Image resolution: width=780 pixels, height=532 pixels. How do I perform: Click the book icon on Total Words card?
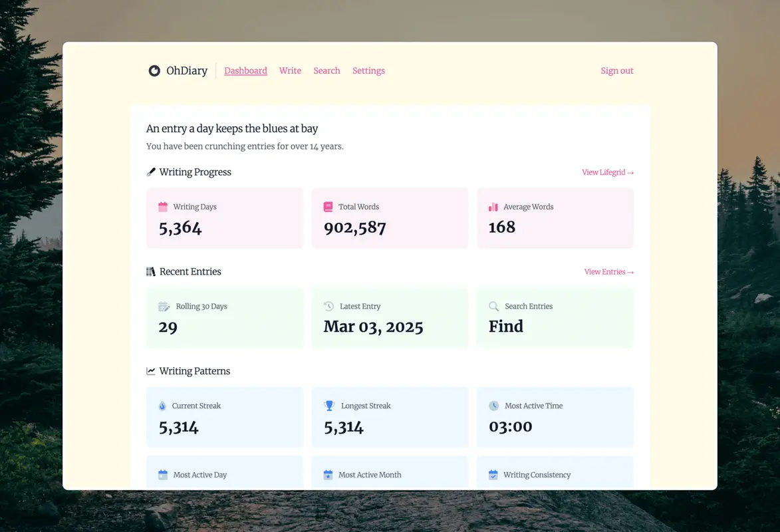click(x=328, y=207)
